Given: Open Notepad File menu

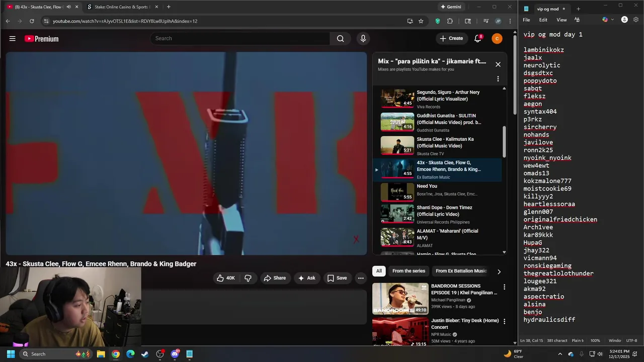Looking at the screenshot, I should click(x=526, y=20).
